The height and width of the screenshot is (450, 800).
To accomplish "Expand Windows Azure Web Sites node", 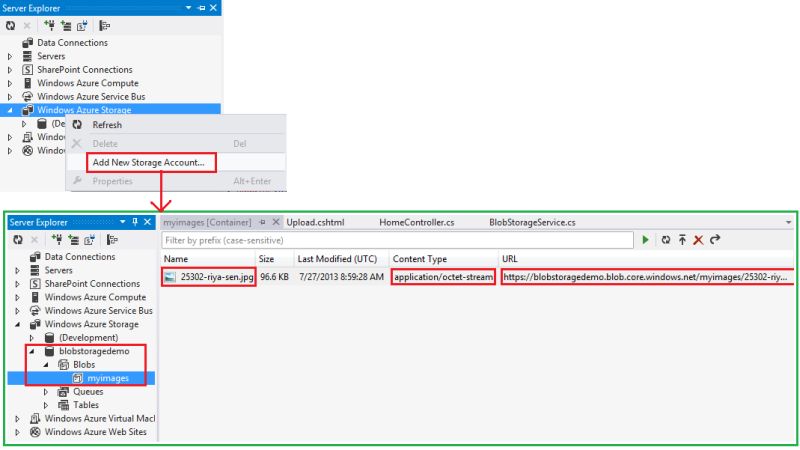I will click(17, 432).
